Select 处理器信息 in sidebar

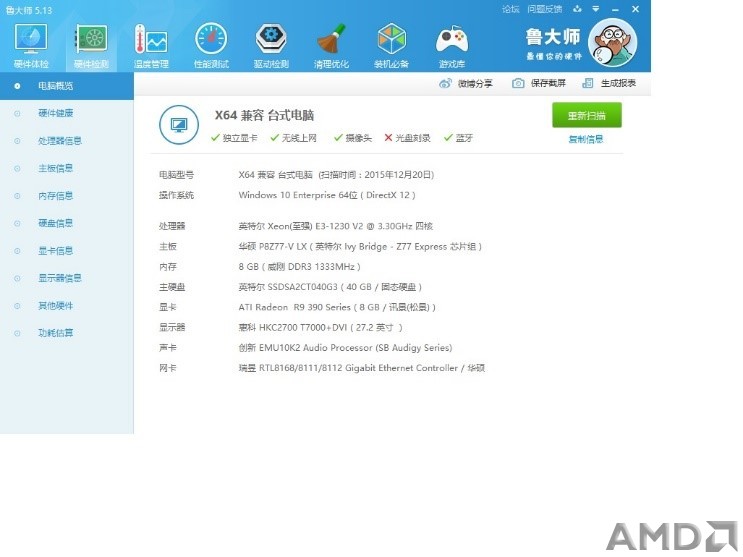point(67,141)
